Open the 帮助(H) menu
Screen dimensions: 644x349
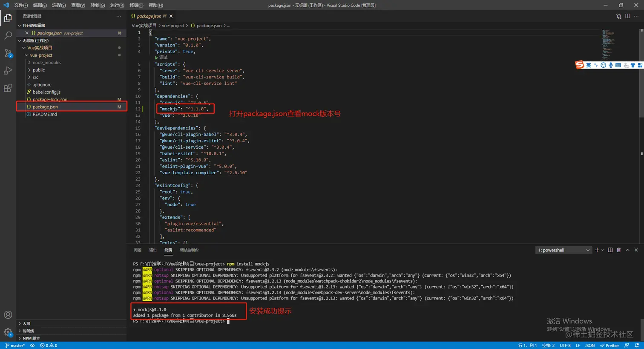click(x=155, y=5)
